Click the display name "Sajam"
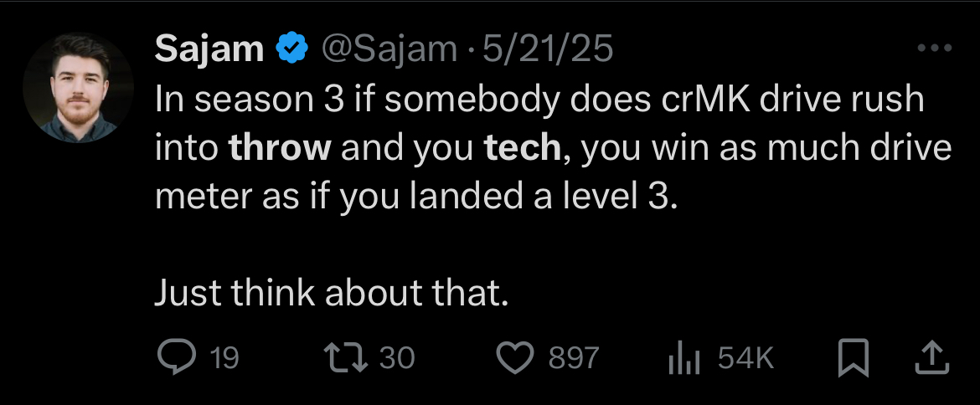The height and width of the screenshot is (405, 980). click(x=209, y=51)
